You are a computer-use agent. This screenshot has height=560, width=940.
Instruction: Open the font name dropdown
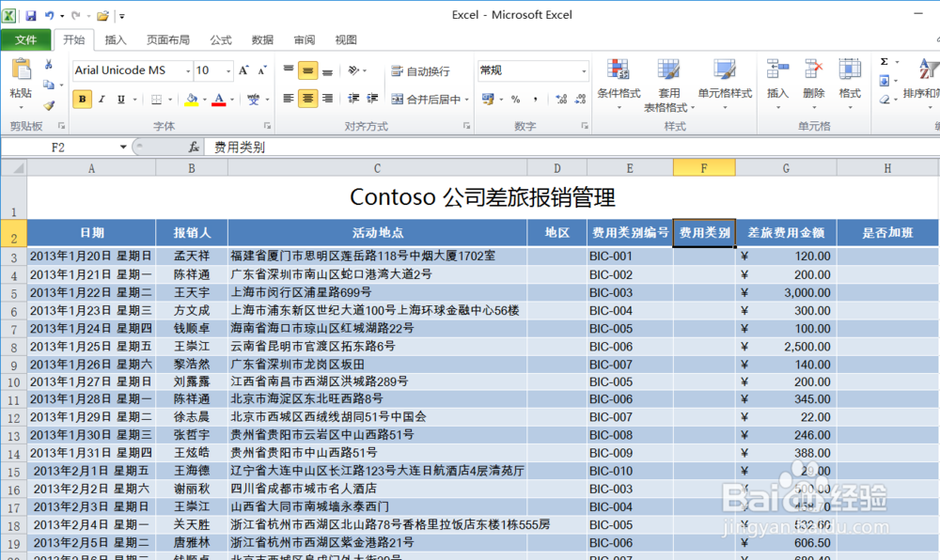click(188, 70)
